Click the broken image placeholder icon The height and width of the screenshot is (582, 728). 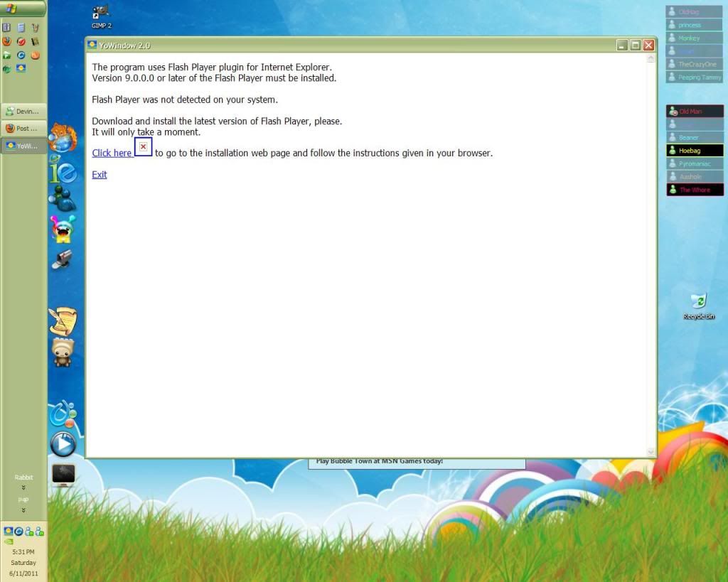tap(143, 146)
